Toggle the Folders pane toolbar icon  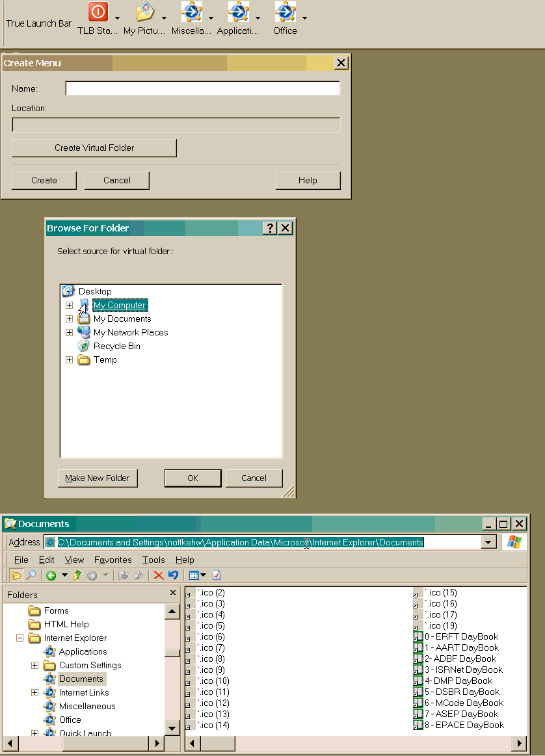[16, 575]
